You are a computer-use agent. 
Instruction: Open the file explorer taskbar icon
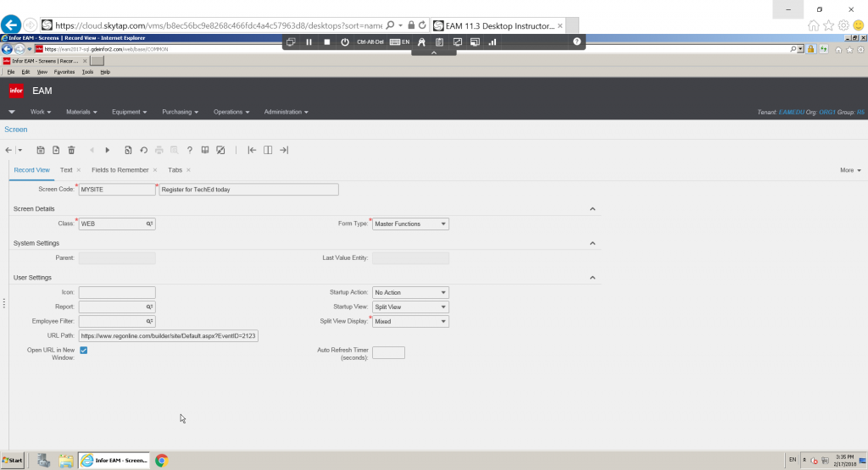click(66, 460)
